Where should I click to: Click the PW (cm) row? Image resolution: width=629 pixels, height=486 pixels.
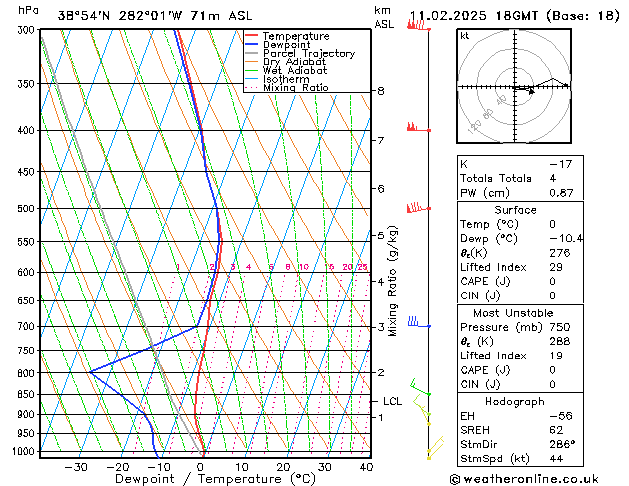coord(520,193)
